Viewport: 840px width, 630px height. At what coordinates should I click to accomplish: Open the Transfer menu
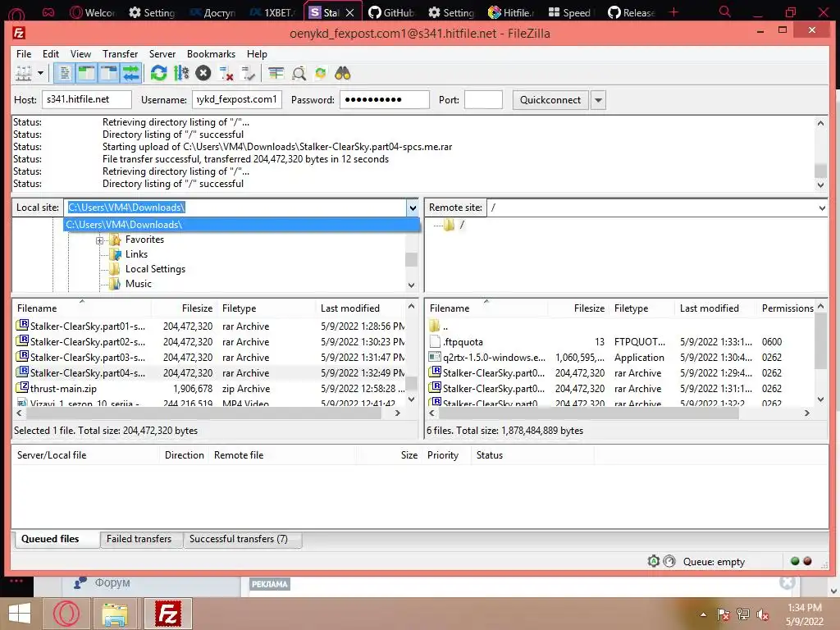point(120,54)
